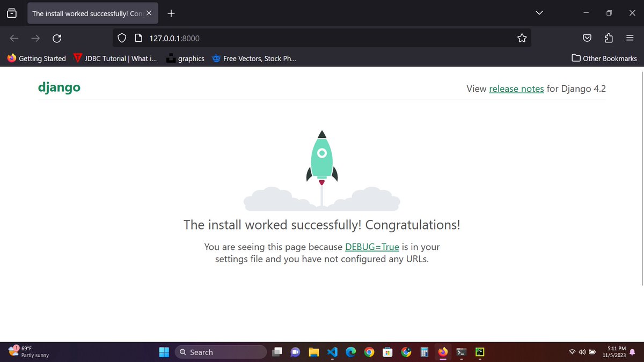Open the Teams Chat taskbar icon
Screen dimensions: 644x362
(295, 352)
